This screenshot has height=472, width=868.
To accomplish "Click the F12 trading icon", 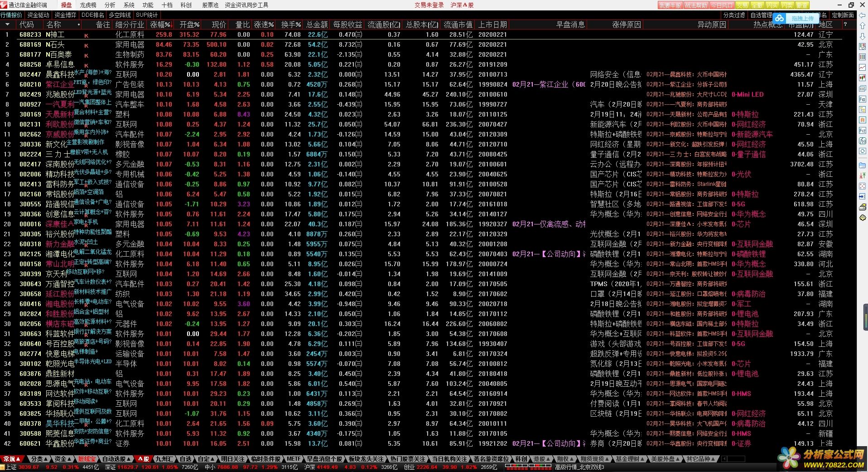I will [x=863, y=130].
